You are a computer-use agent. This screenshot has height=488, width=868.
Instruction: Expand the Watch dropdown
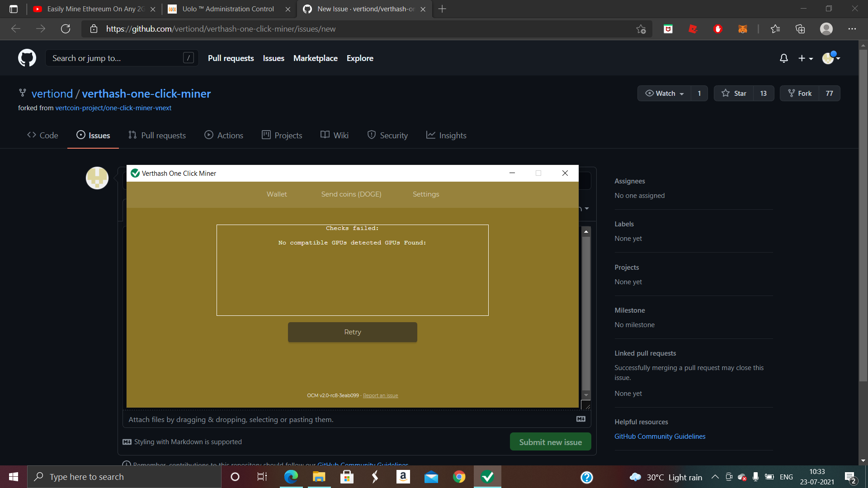pyautogui.click(x=664, y=93)
